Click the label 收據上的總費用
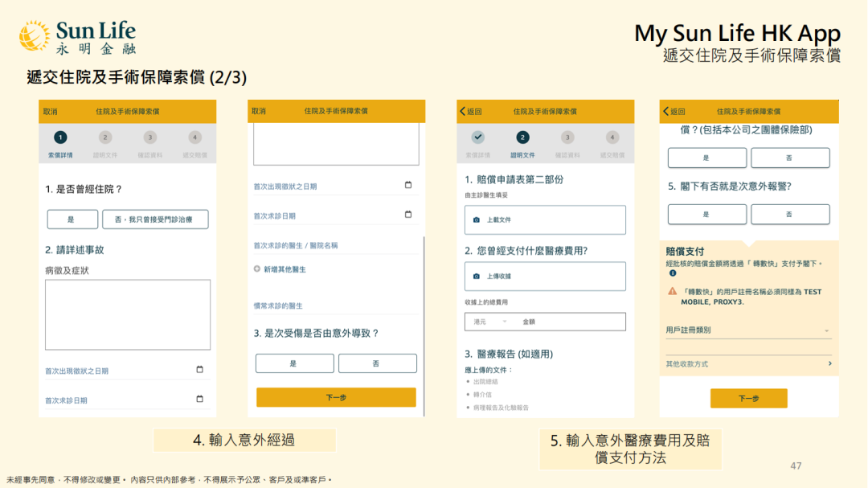Image resolution: width=868 pixels, height=488 pixels. [486, 302]
